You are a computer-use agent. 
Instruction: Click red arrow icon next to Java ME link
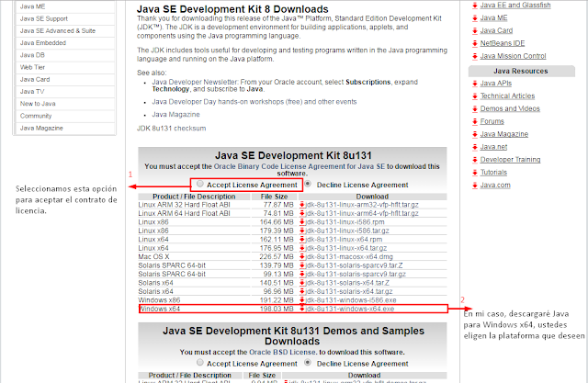click(475, 18)
